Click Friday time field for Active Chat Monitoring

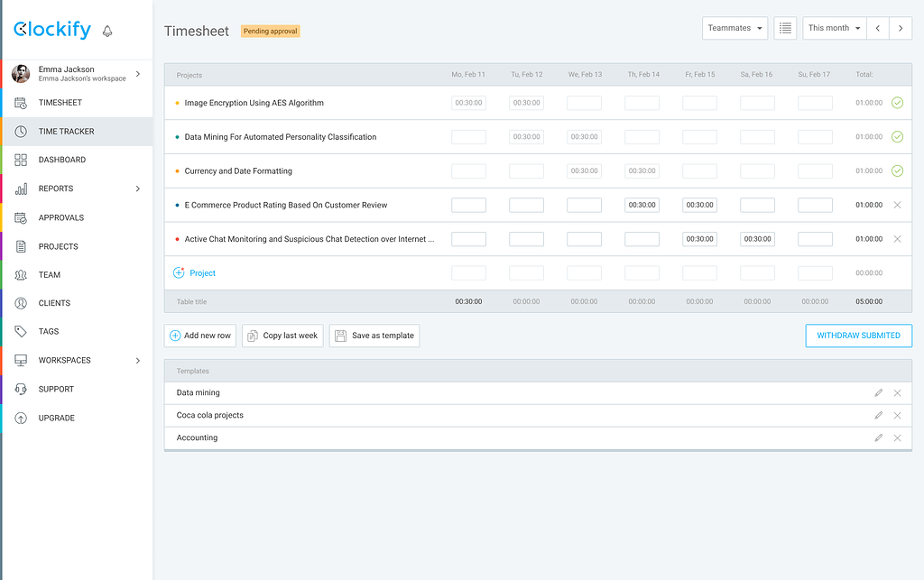pos(699,239)
